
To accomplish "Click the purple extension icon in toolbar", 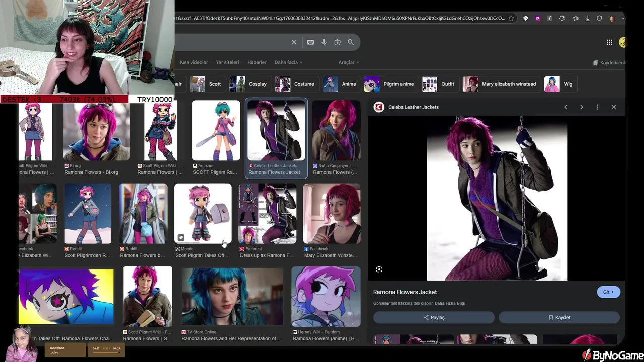I will (x=537, y=18).
